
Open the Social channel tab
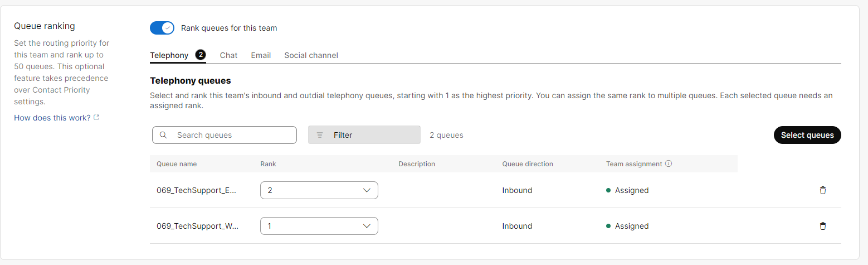click(x=311, y=55)
